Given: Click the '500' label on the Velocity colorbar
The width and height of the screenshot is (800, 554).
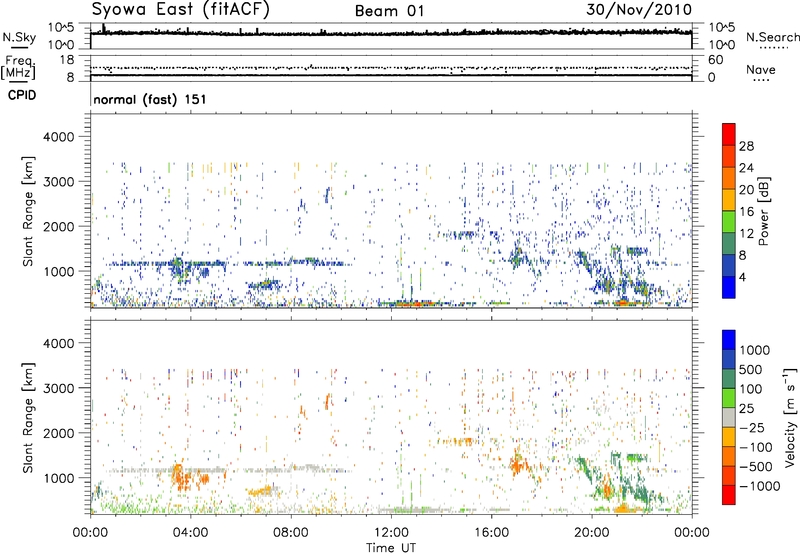Looking at the screenshot, I should (751, 369).
